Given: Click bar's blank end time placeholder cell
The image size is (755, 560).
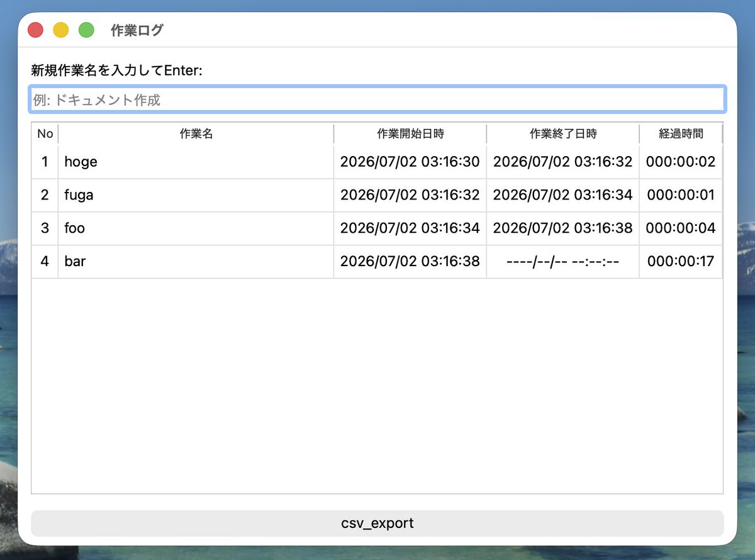Looking at the screenshot, I should [x=563, y=262].
